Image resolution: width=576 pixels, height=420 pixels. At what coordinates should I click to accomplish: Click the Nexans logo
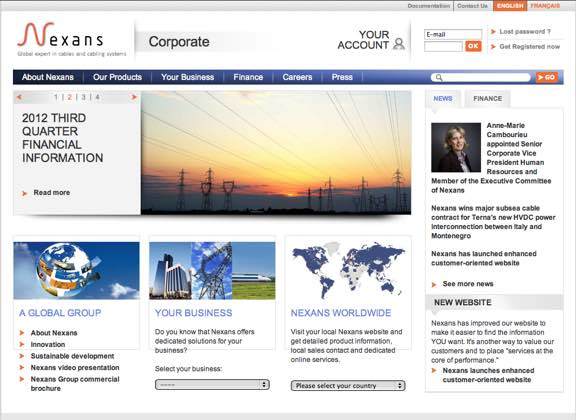point(72,39)
